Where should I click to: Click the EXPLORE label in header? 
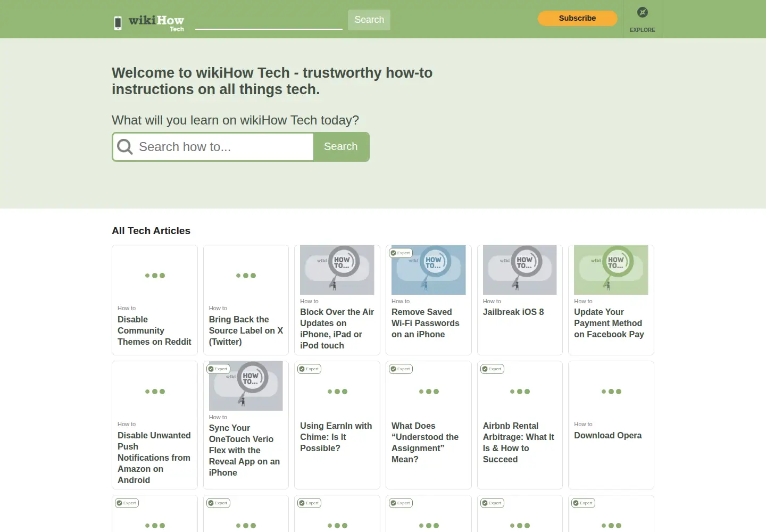643,30
